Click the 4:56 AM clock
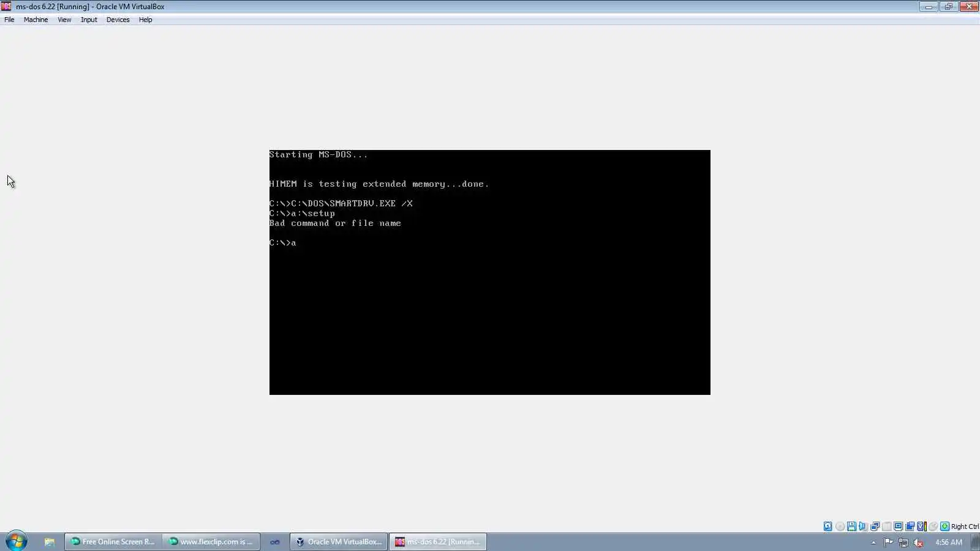 [948, 542]
